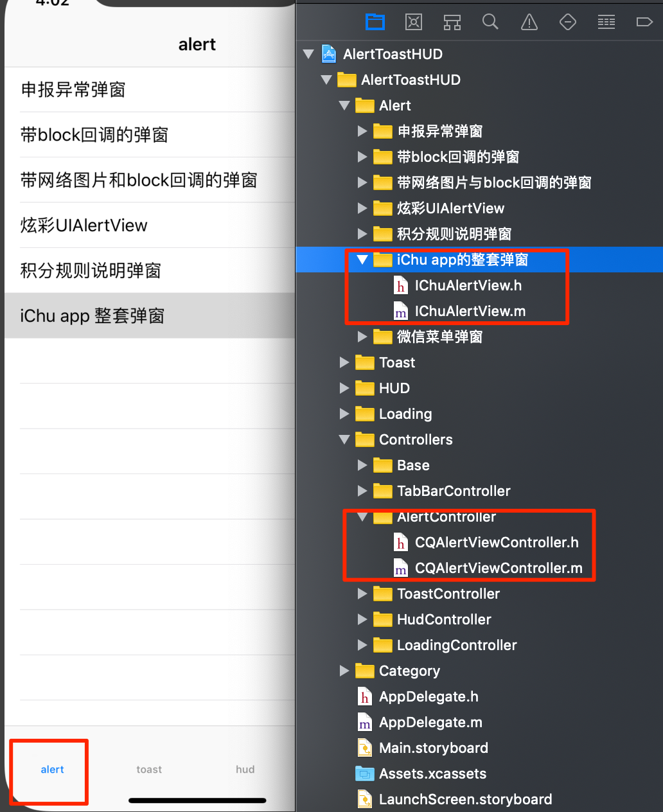Switch to the hud tab
The width and height of the screenshot is (663, 812).
click(x=245, y=769)
